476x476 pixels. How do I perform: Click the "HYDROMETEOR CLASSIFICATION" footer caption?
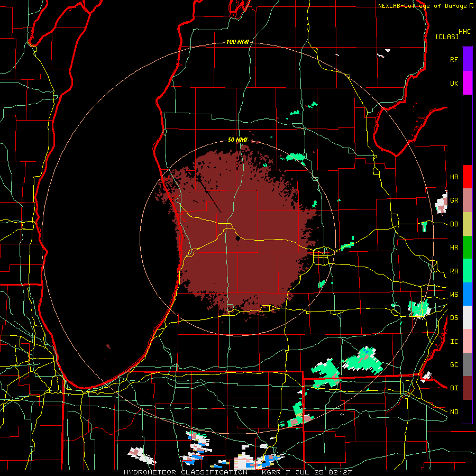[186, 472]
